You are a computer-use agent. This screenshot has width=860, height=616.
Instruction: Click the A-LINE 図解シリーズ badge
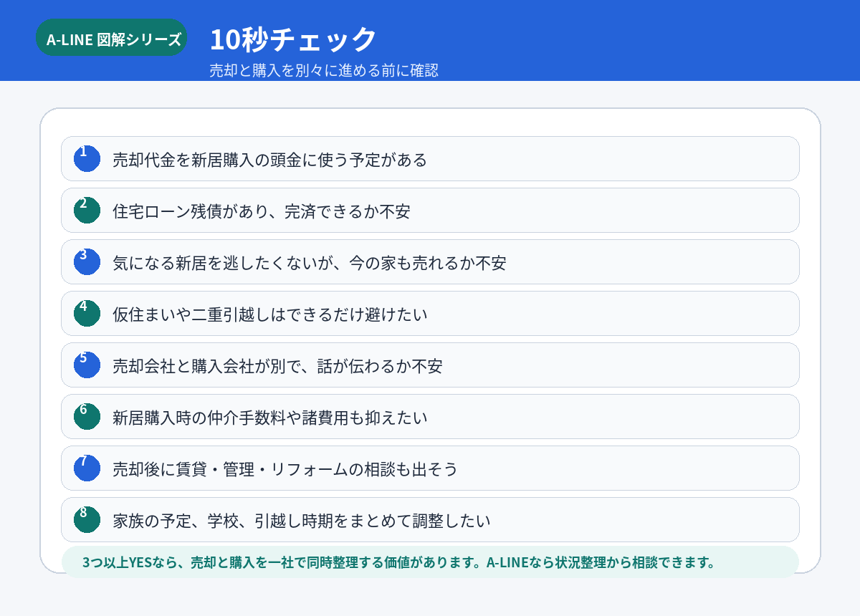(x=111, y=37)
